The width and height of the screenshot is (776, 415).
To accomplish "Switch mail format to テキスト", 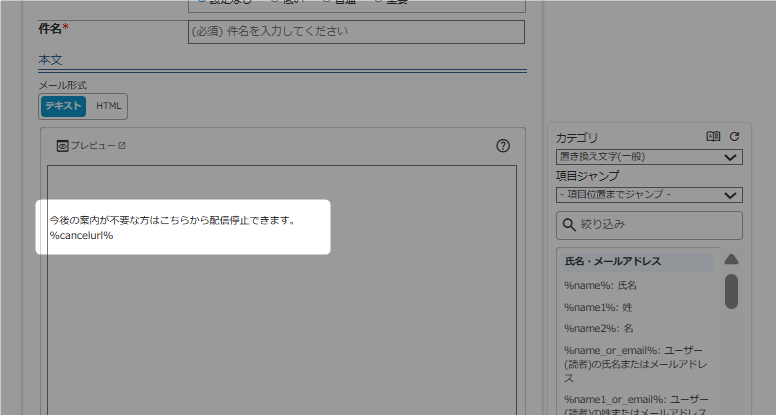I will (63, 106).
